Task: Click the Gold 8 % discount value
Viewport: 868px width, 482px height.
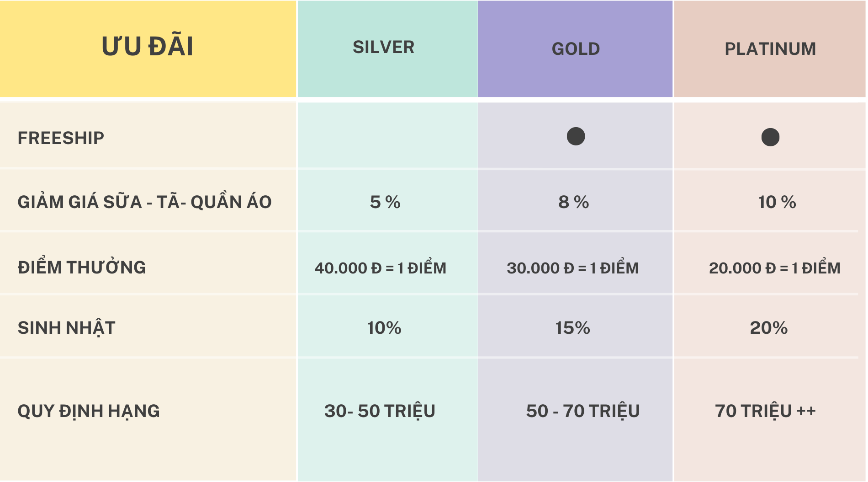Action: click(573, 202)
